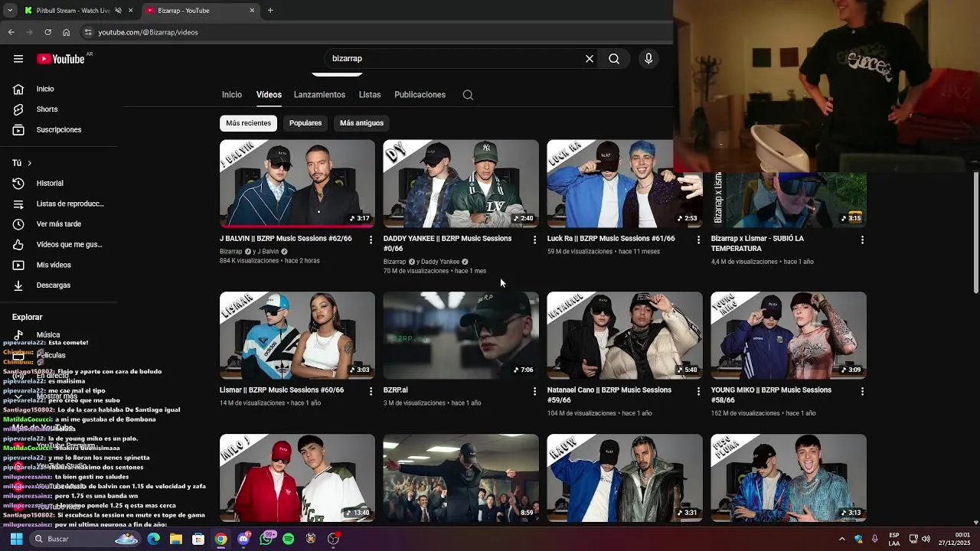The width and height of the screenshot is (980, 551).
Task: Select the Videos channel tab
Action: (269, 95)
